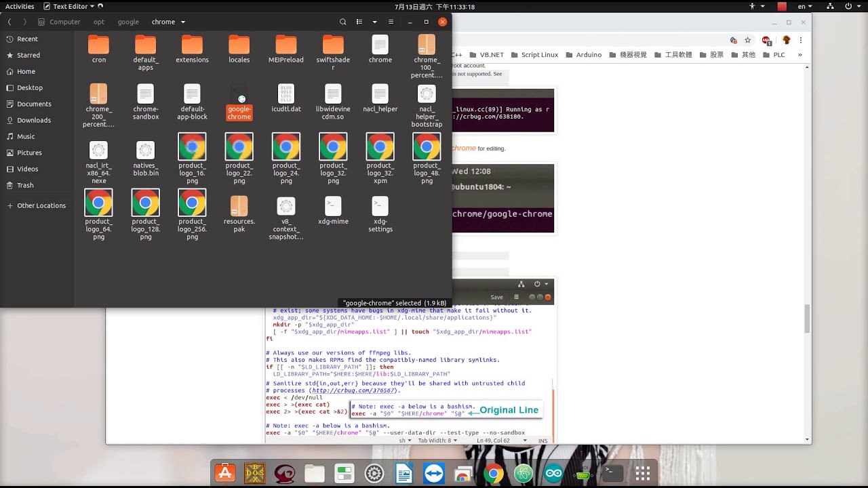Open search in Files window

(x=343, y=22)
